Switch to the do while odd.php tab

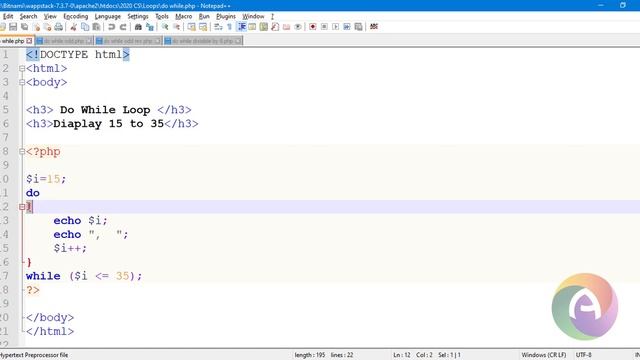pos(64,41)
